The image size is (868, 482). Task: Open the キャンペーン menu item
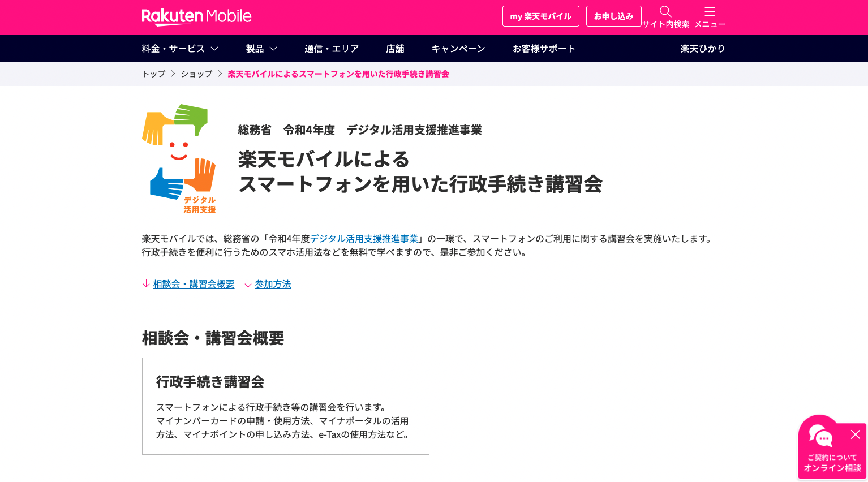coord(458,49)
